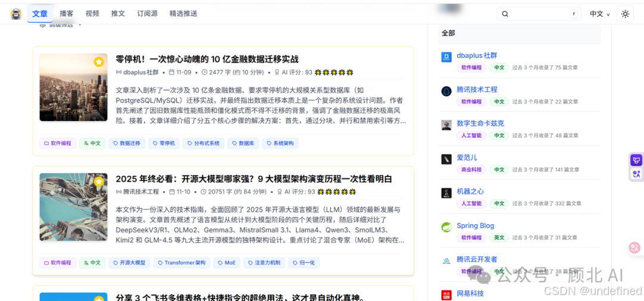The image size is (644, 301).
Task: Click the 注意力机制 tag
Action: pos(264,263)
